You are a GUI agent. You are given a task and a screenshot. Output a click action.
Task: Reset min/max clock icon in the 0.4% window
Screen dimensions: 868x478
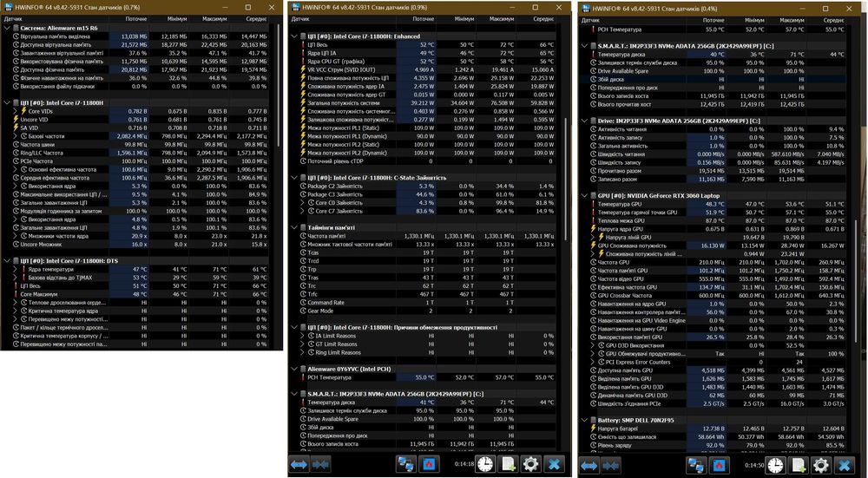[x=775, y=466]
